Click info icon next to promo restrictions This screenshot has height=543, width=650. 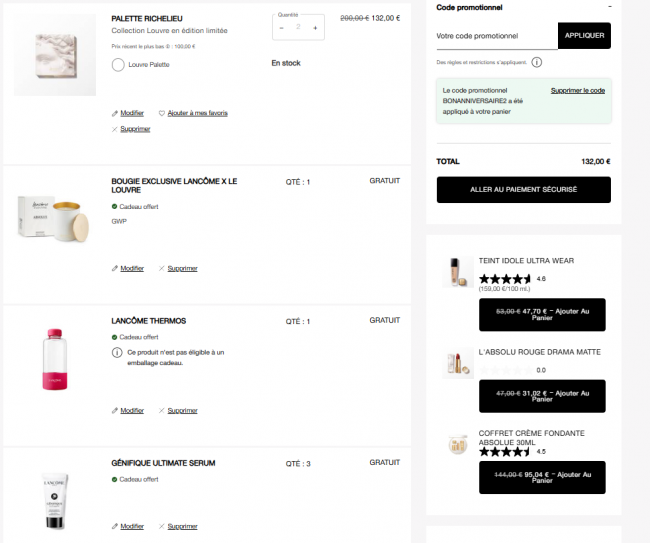pos(536,62)
